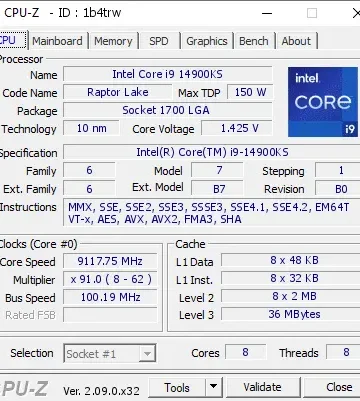
Task: Select the SPD tab
Action: (x=159, y=41)
